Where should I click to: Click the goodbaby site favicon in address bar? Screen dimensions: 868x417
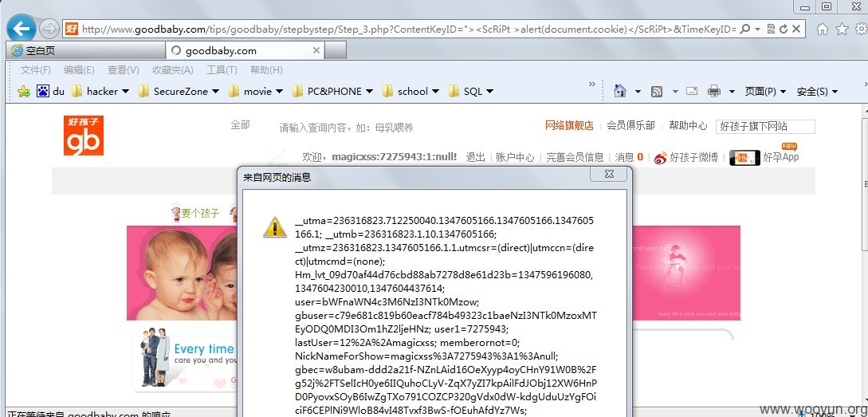click(x=71, y=29)
